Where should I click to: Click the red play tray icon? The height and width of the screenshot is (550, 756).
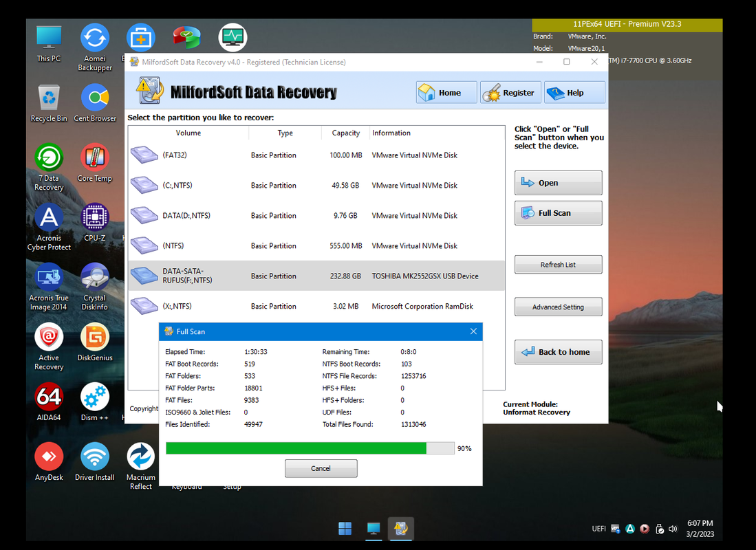click(645, 529)
